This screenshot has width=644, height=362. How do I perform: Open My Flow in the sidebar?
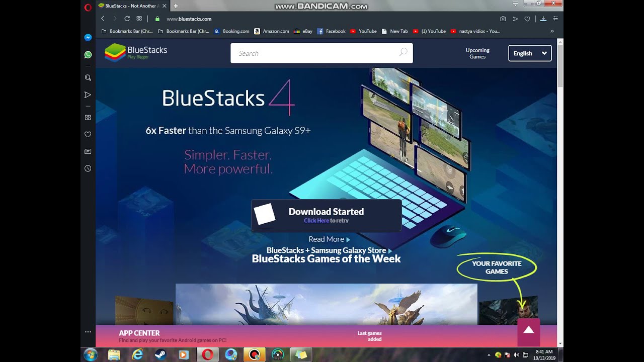88,95
